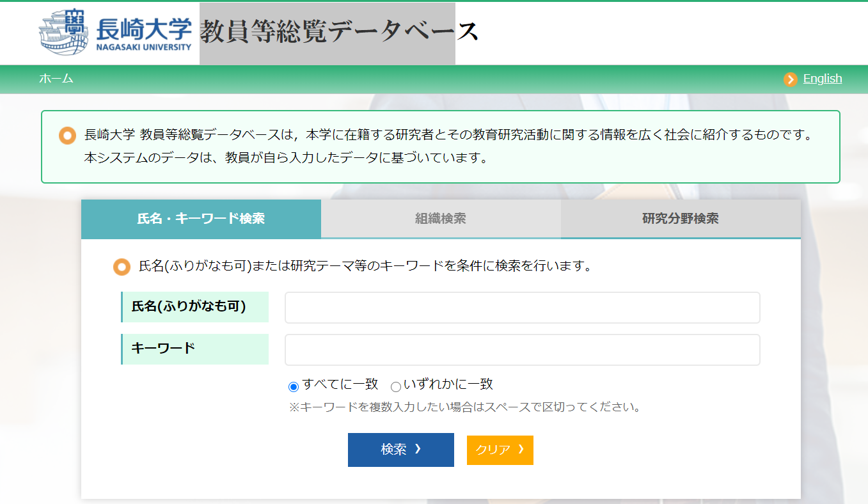Click the 氏名(ふりがなも可) field label
The width and height of the screenshot is (868, 504).
pos(189,306)
